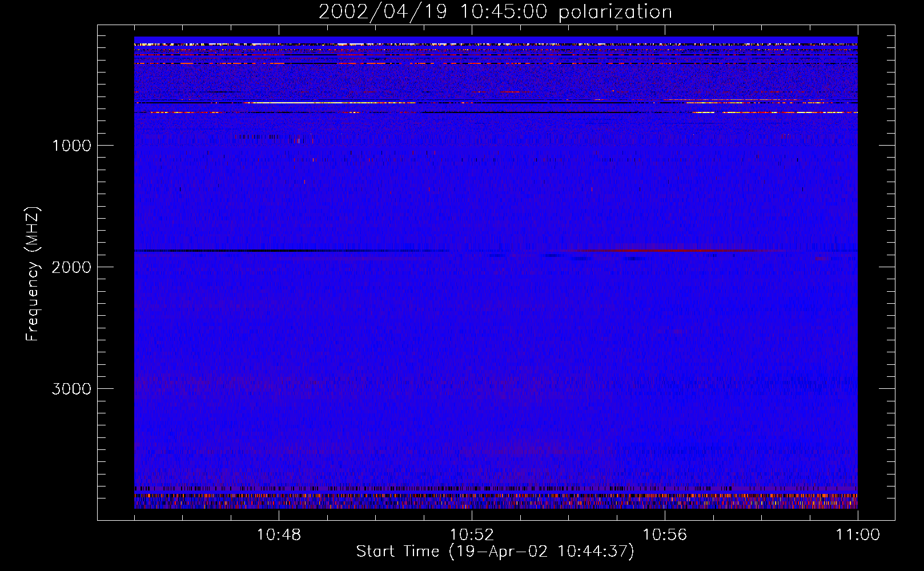This screenshot has width=924, height=571.
Task: Click the 10:48 time tick label
Action: (279, 535)
